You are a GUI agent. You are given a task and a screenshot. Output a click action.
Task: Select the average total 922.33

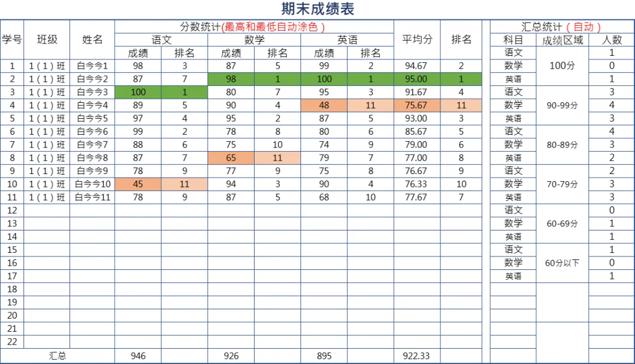(x=417, y=356)
